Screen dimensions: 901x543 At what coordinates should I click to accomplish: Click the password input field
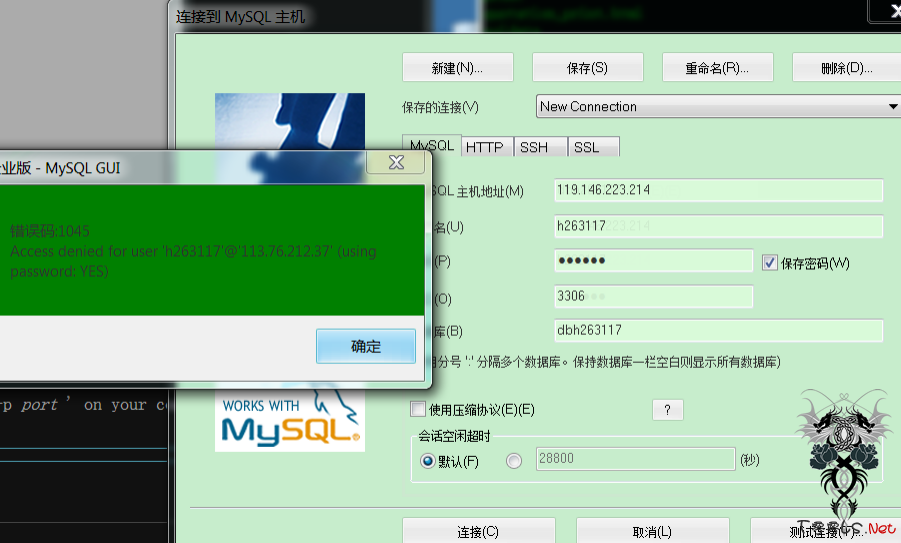(x=653, y=260)
